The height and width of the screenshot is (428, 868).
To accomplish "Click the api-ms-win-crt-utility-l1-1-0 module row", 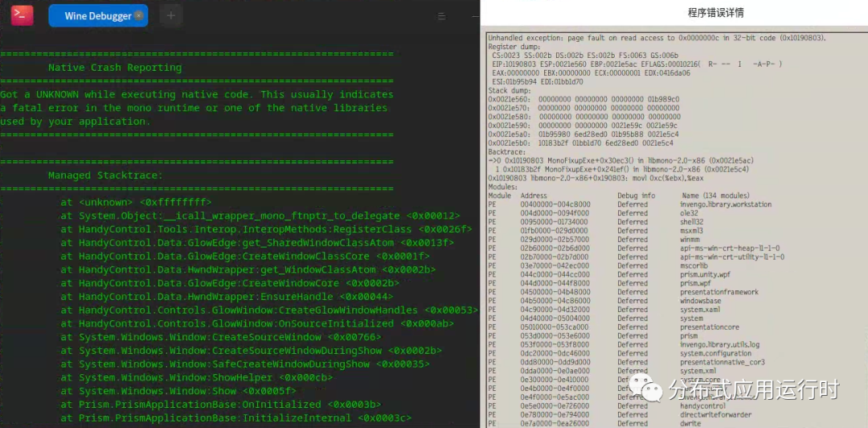I will pos(636,257).
